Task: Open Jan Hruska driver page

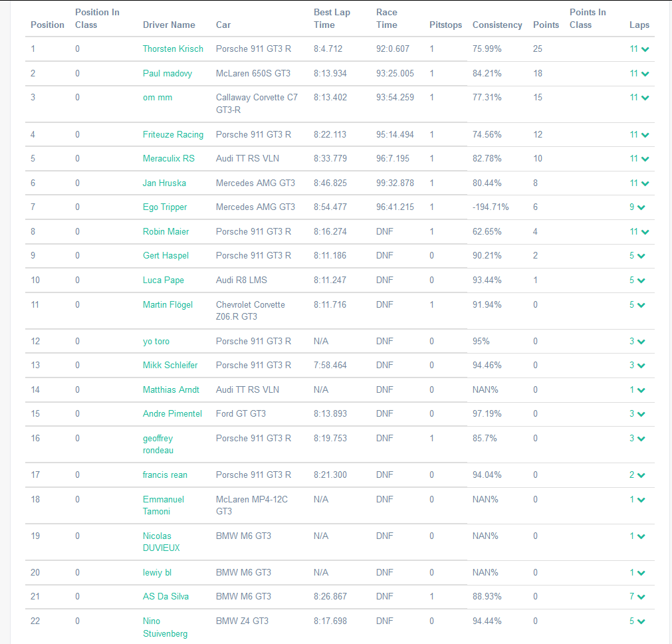Action: (164, 183)
